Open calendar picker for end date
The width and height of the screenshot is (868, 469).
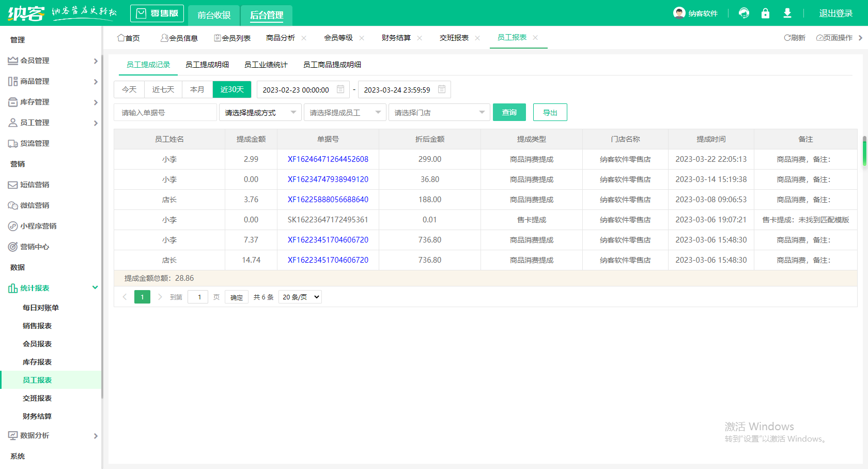pos(442,89)
